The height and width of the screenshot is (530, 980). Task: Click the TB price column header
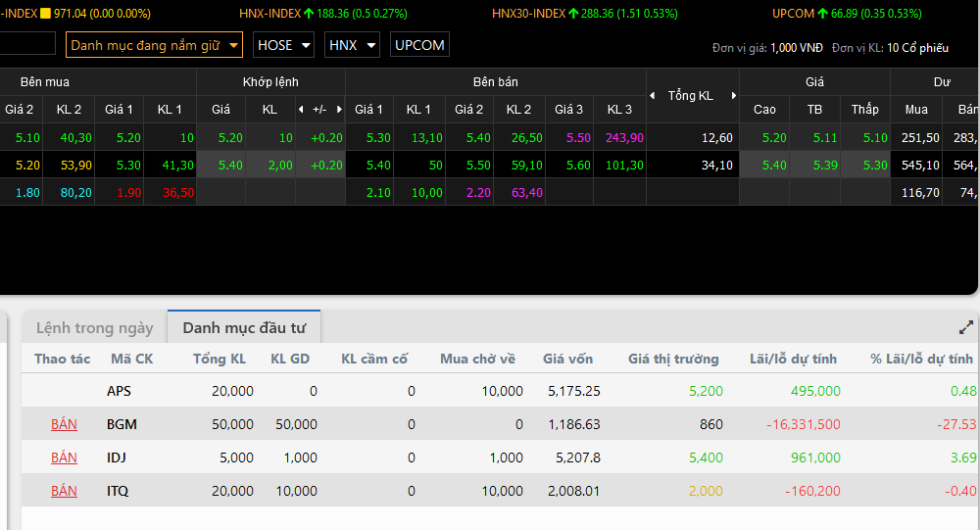click(x=814, y=110)
